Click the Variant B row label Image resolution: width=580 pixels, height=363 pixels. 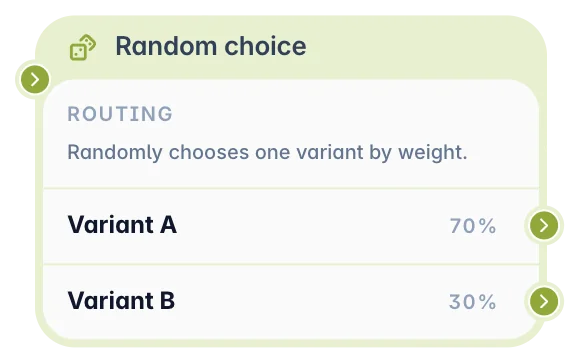(x=121, y=300)
